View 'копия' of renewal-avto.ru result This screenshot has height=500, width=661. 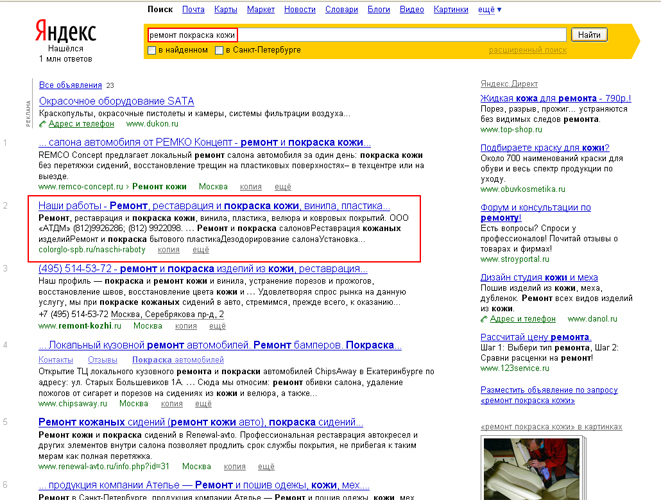point(234,467)
